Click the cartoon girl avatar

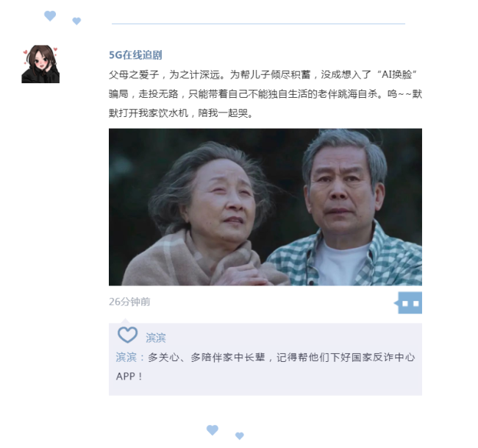click(40, 64)
